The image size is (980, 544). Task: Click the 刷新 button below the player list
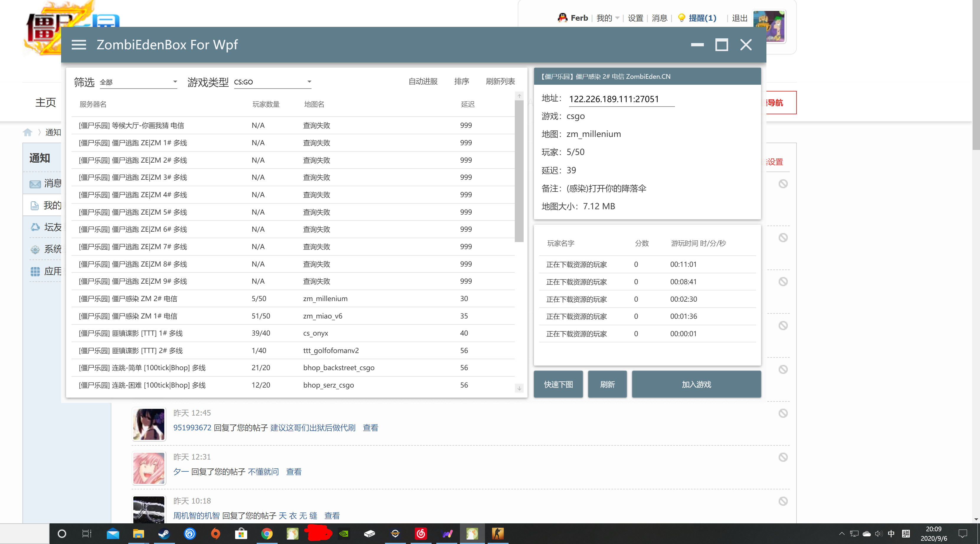pyautogui.click(x=607, y=384)
